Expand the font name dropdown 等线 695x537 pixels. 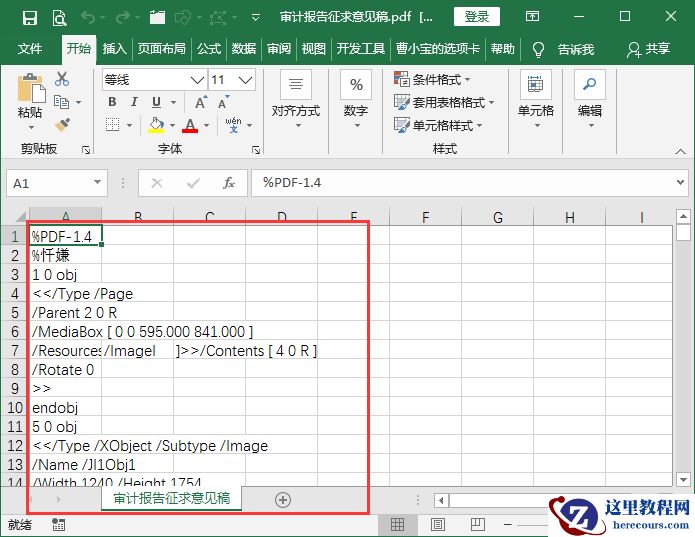click(x=197, y=80)
